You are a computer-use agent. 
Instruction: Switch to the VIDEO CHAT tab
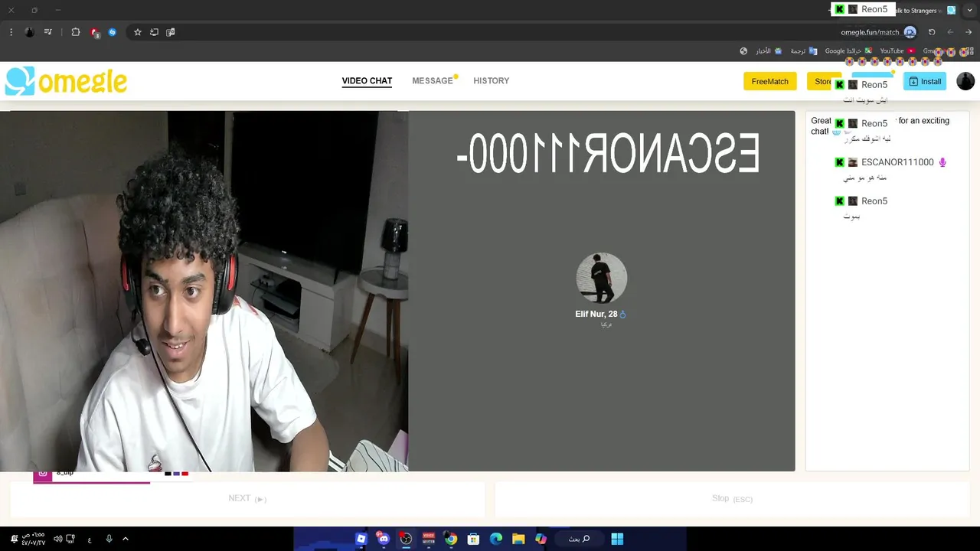[367, 81]
